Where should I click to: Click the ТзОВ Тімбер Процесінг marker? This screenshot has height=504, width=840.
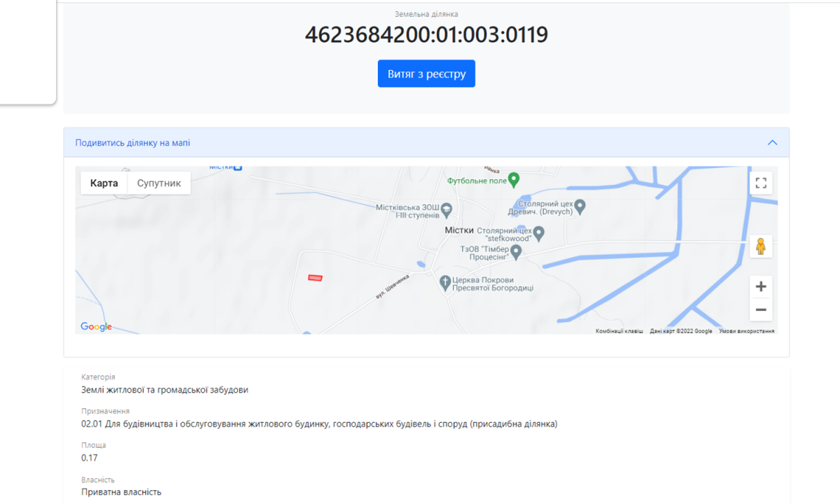point(516,251)
